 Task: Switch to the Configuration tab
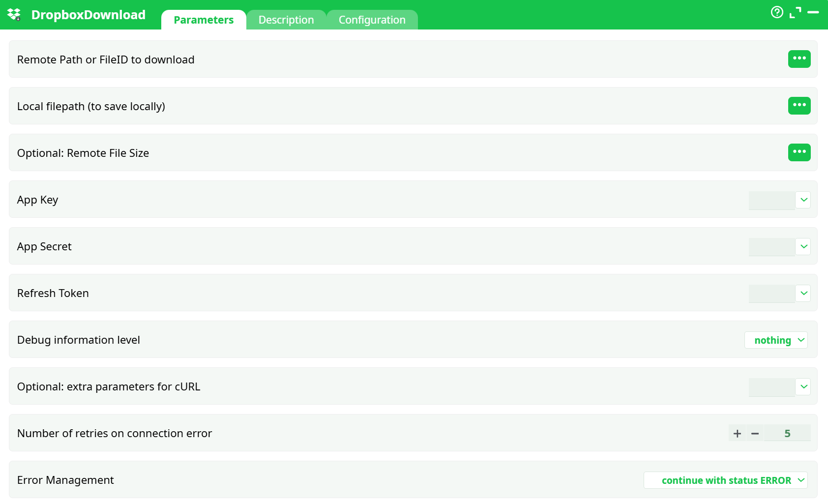point(372,20)
